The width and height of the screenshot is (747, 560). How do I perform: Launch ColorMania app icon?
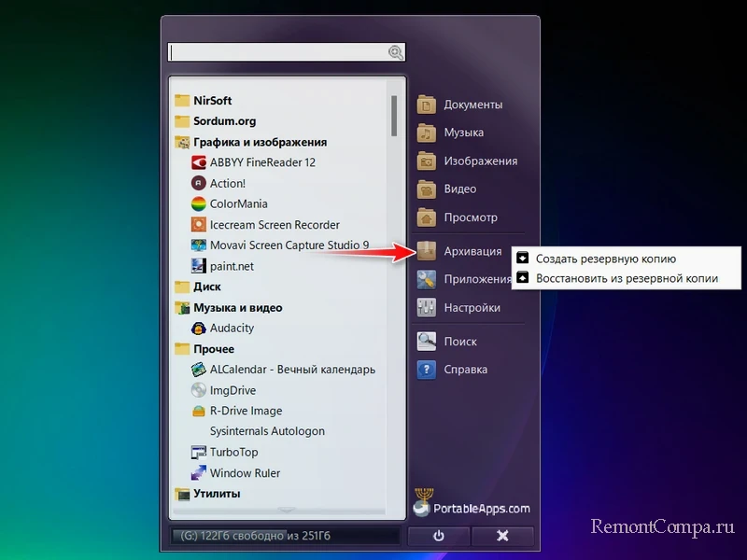tap(198, 204)
